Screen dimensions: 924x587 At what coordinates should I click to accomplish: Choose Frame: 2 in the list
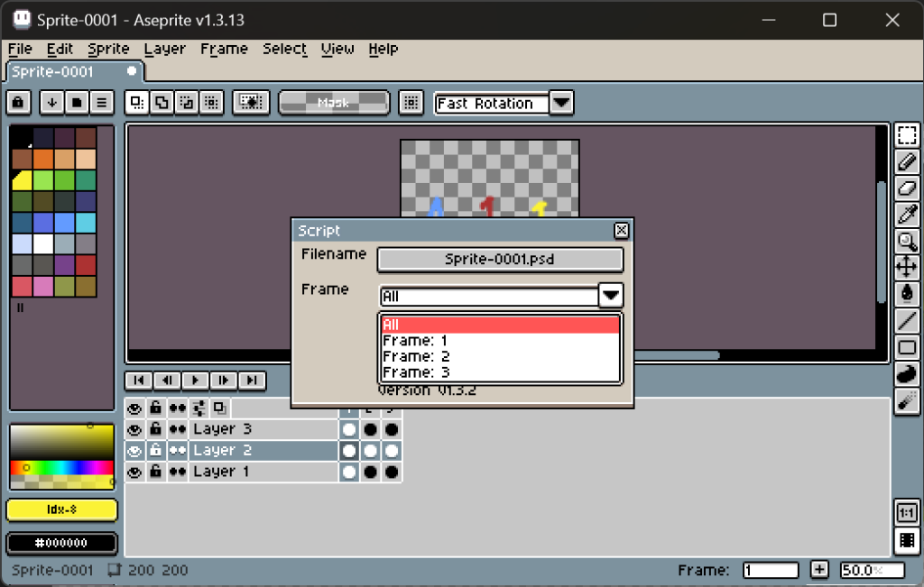tap(500, 356)
